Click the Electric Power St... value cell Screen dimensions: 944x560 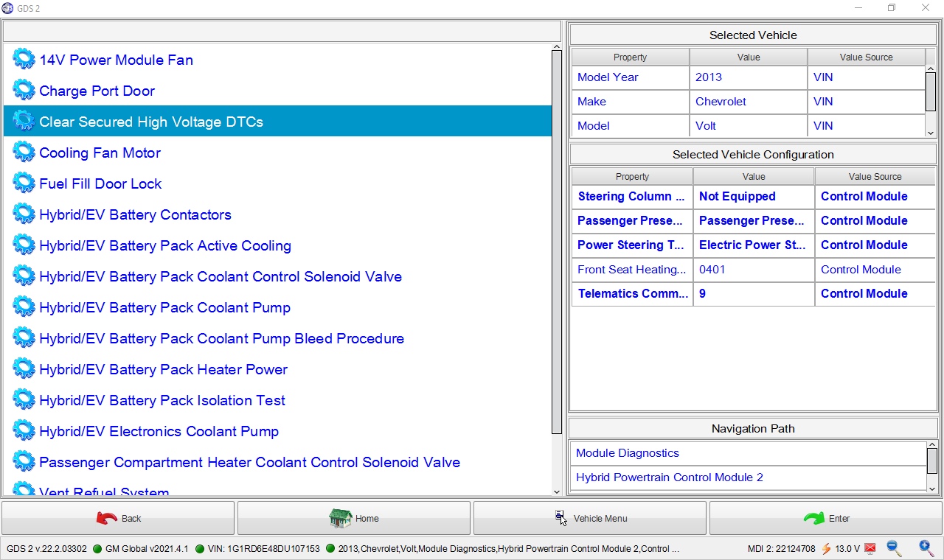tap(754, 245)
